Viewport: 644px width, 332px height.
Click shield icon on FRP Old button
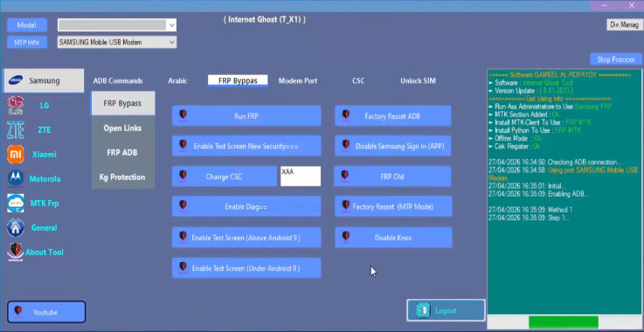pos(345,176)
